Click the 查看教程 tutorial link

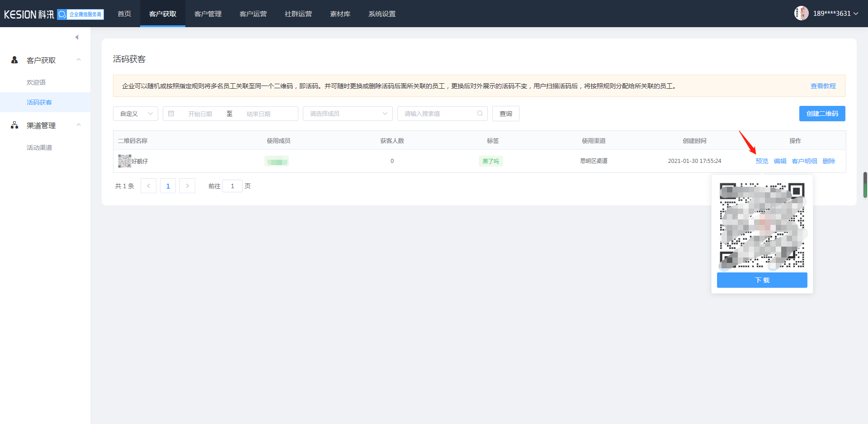(x=823, y=86)
